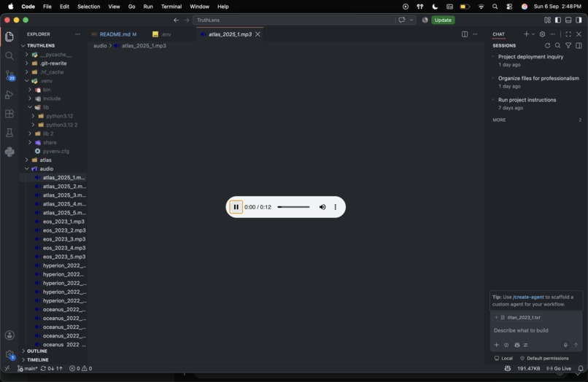
Task: Open chat settings gear
Action: (x=542, y=34)
